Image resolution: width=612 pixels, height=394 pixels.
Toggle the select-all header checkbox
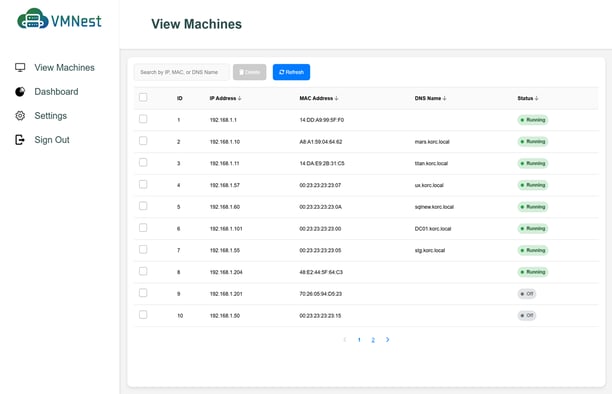point(143,97)
